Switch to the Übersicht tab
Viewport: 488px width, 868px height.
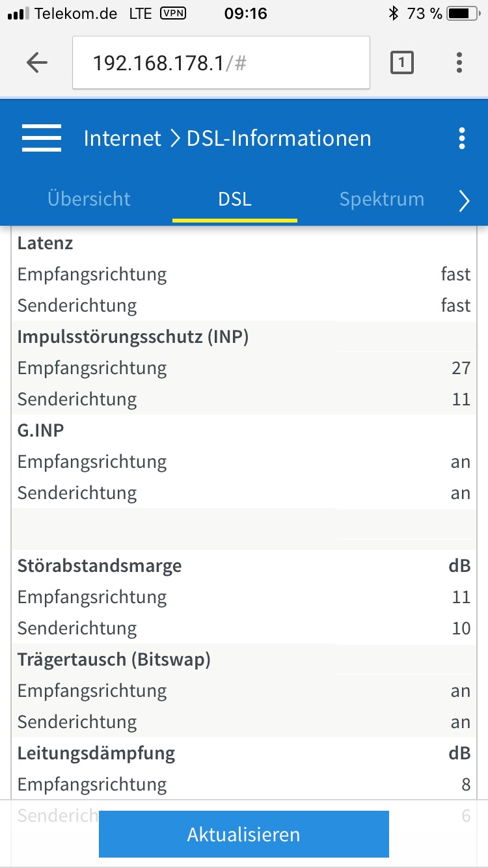click(x=89, y=199)
